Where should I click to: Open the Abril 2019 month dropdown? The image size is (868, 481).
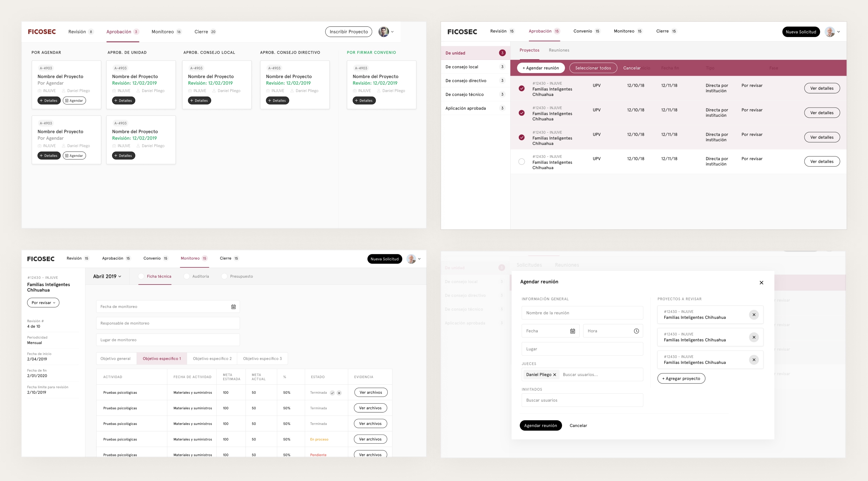(x=107, y=277)
